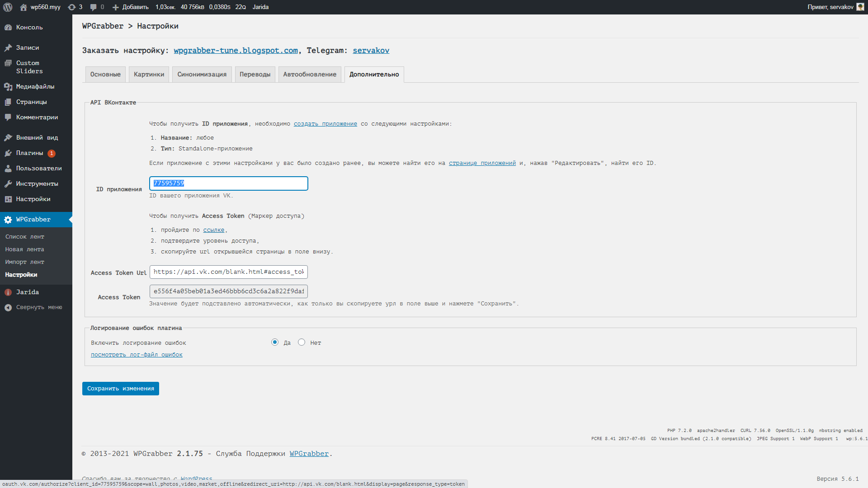Screen dimensions: 868x488
Task: Open the Плагины plugins menu
Action: pyautogui.click(x=29, y=153)
